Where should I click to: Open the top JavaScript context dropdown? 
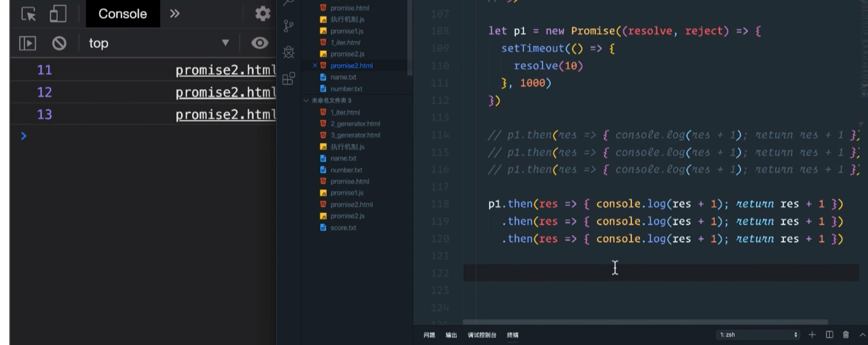point(159,43)
